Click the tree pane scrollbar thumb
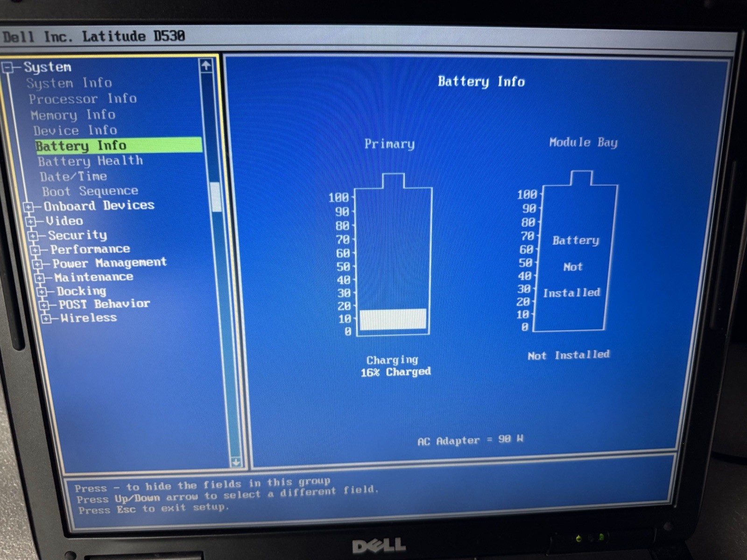The height and width of the screenshot is (560, 747). [x=216, y=196]
